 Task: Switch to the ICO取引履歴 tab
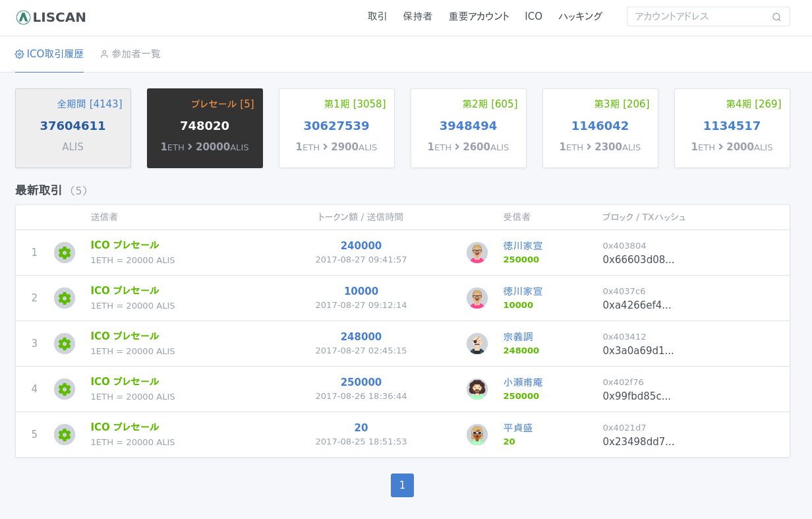49,54
